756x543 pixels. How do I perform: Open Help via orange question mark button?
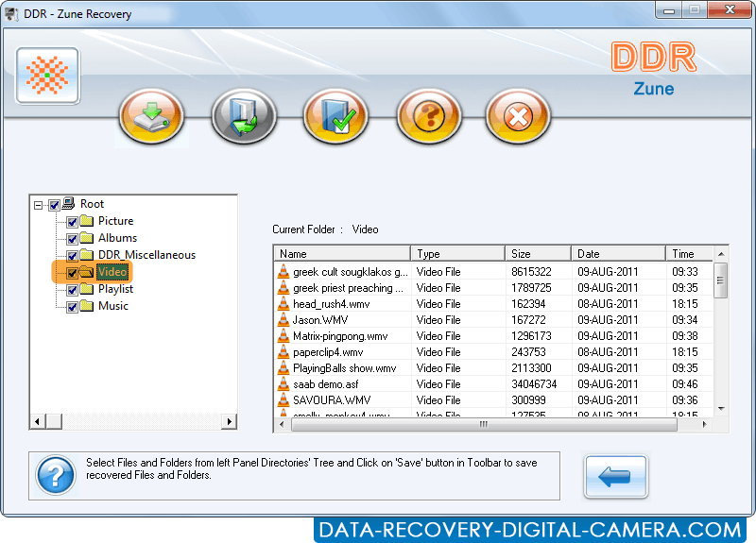429,116
